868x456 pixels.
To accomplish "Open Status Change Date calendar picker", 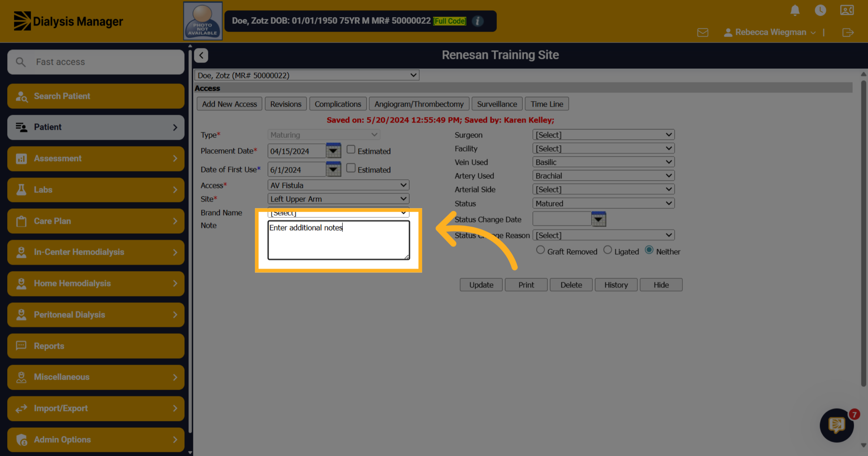I will coord(599,219).
